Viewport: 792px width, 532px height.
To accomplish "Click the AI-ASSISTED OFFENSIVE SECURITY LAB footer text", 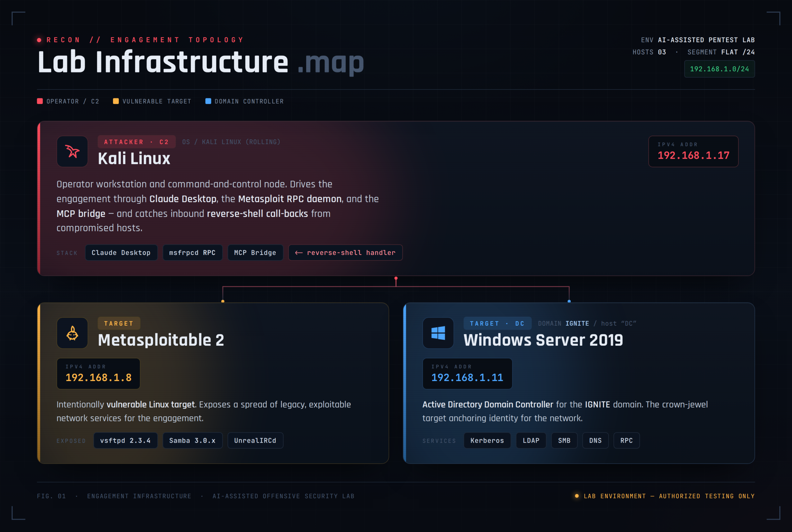I will (283, 496).
